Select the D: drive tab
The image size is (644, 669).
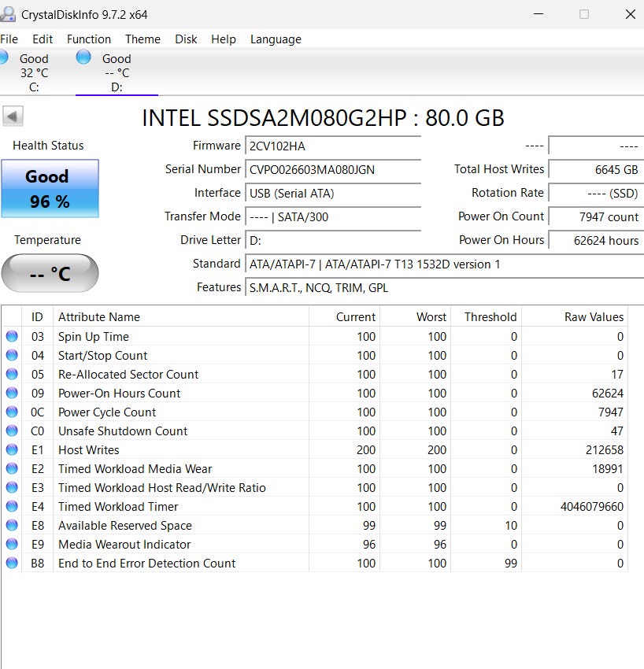(x=117, y=72)
